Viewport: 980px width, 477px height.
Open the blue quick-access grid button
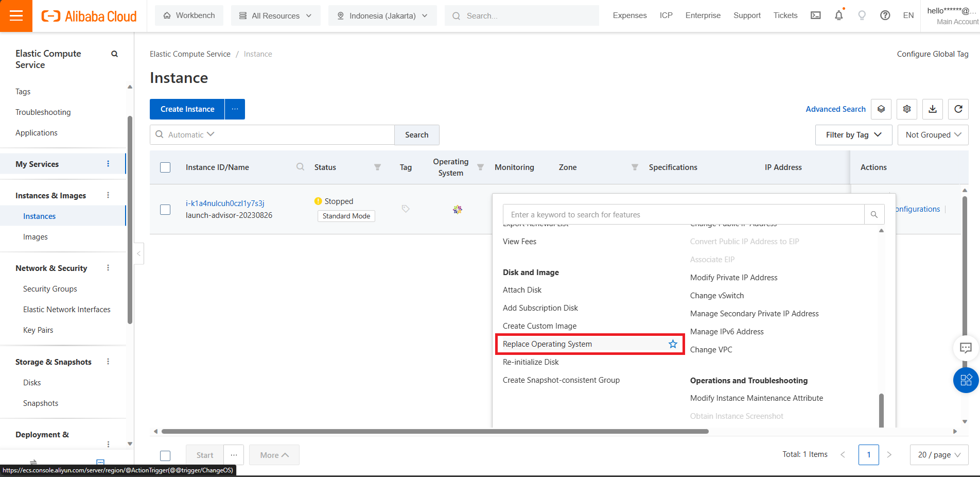(966, 380)
